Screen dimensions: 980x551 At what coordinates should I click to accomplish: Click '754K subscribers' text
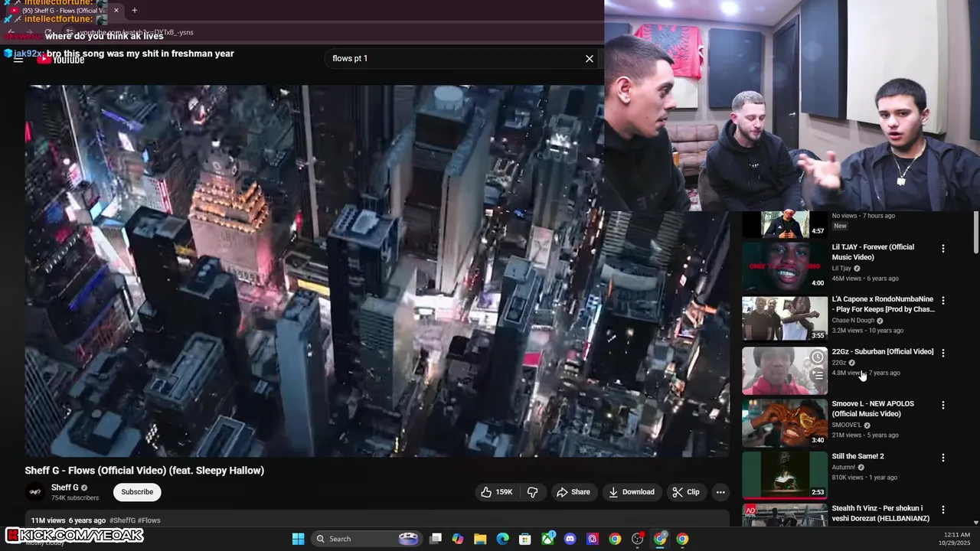pyautogui.click(x=74, y=498)
